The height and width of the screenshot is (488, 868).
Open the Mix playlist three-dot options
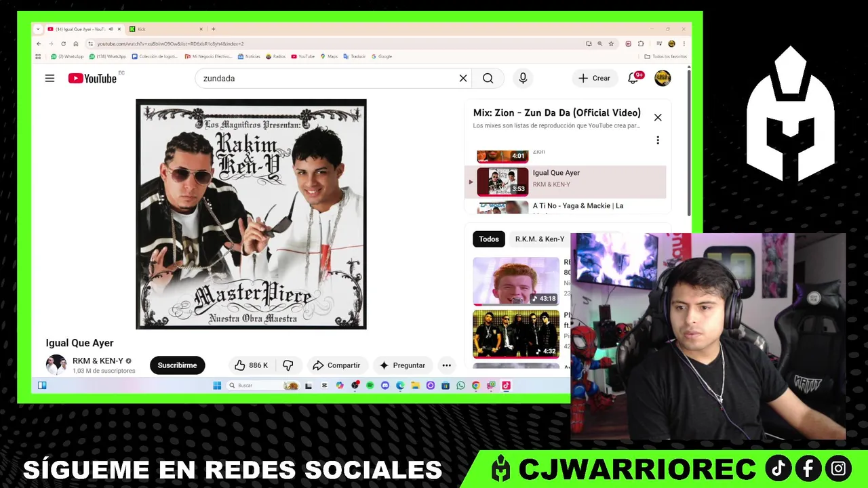click(657, 140)
